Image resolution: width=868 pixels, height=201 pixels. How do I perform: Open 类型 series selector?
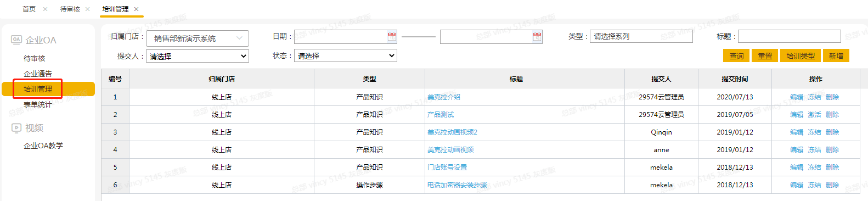pos(641,36)
